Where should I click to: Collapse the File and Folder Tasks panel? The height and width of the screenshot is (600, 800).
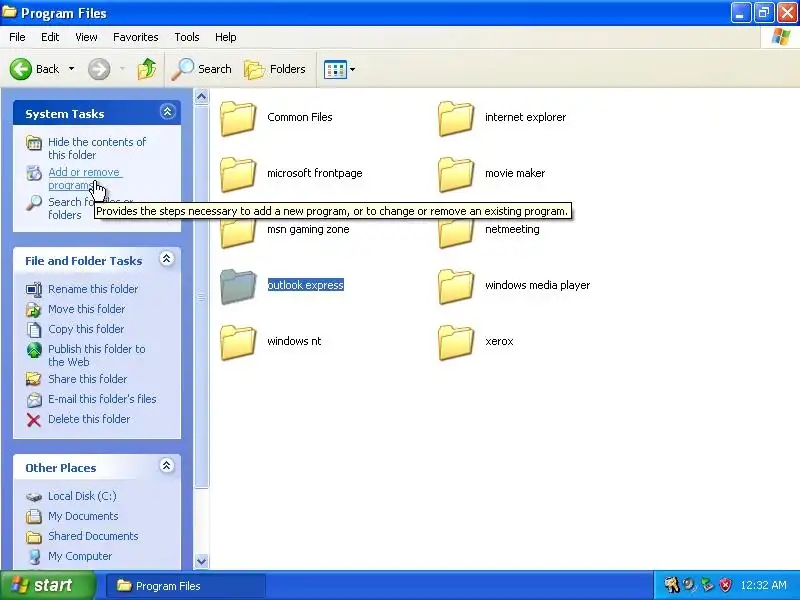click(x=166, y=259)
